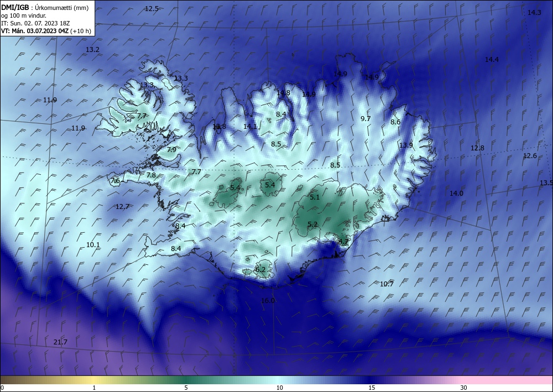Click the 6.2 value label

tap(260, 270)
